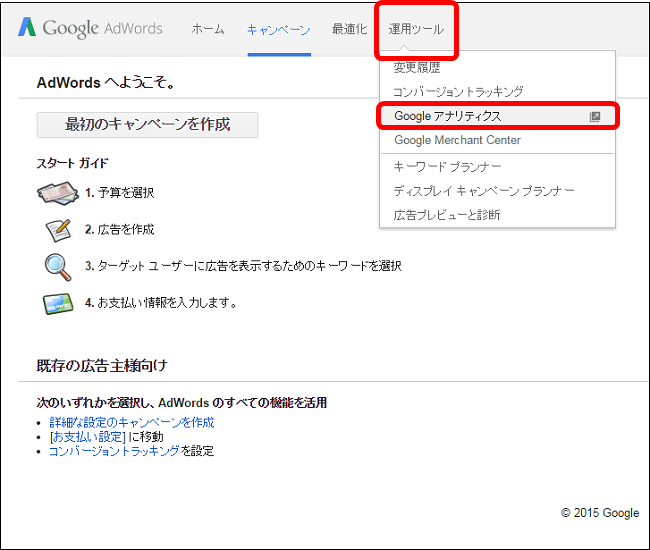This screenshot has width=650, height=550.
Task: Open the ホーム tab
Action: [x=208, y=29]
